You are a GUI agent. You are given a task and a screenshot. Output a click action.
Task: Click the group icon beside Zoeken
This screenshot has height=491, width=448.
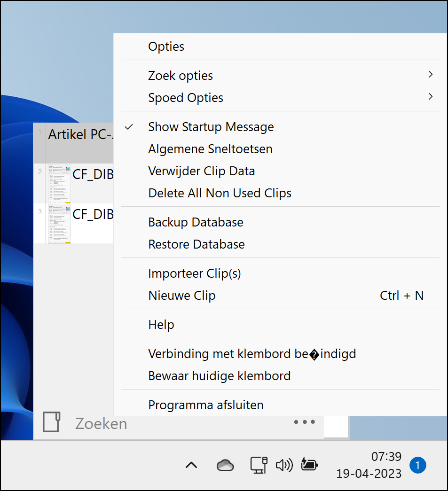pyautogui.click(x=52, y=422)
